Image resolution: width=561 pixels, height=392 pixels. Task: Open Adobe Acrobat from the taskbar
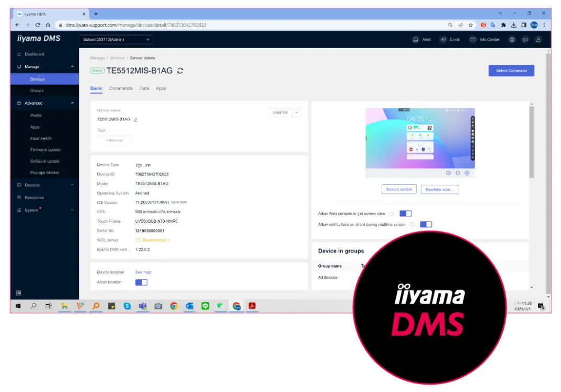(x=252, y=306)
